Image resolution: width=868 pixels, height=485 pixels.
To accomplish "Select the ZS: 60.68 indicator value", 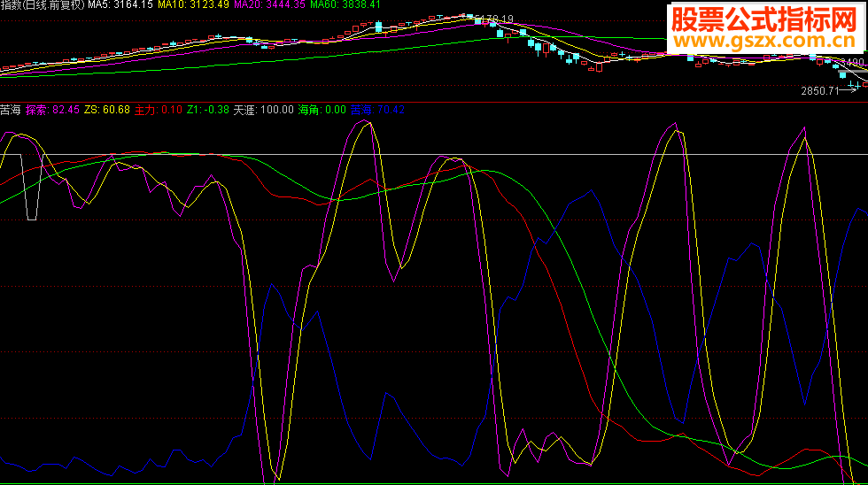I will (107, 110).
